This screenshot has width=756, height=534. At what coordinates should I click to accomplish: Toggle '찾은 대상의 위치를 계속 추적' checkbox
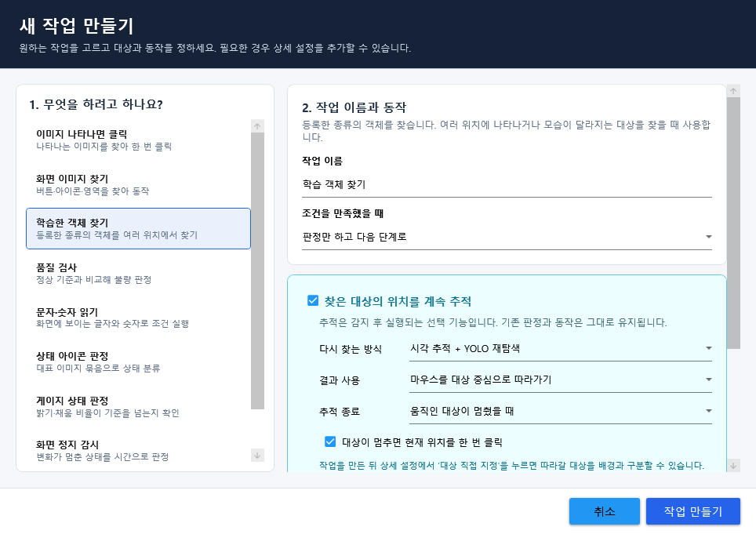coord(313,301)
